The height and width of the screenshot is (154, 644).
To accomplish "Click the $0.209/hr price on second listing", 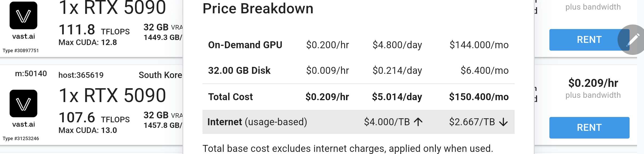I will [593, 83].
